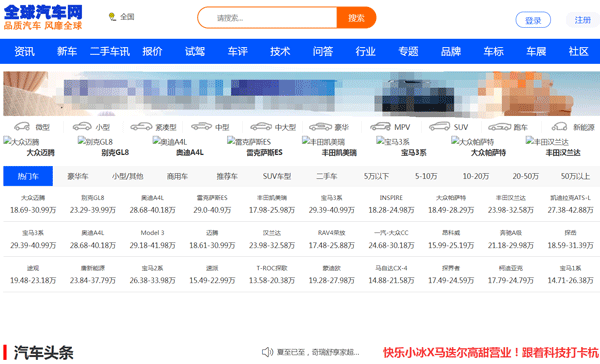The width and height of the screenshot is (600, 364).
Task: Open the 技术 navigation item
Action: click(x=280, y=51)
